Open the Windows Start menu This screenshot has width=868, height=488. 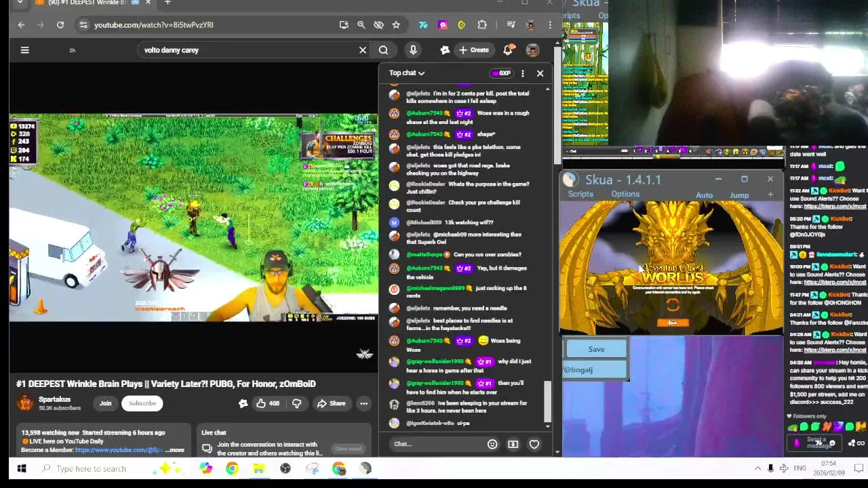click(x=21, y=468)
